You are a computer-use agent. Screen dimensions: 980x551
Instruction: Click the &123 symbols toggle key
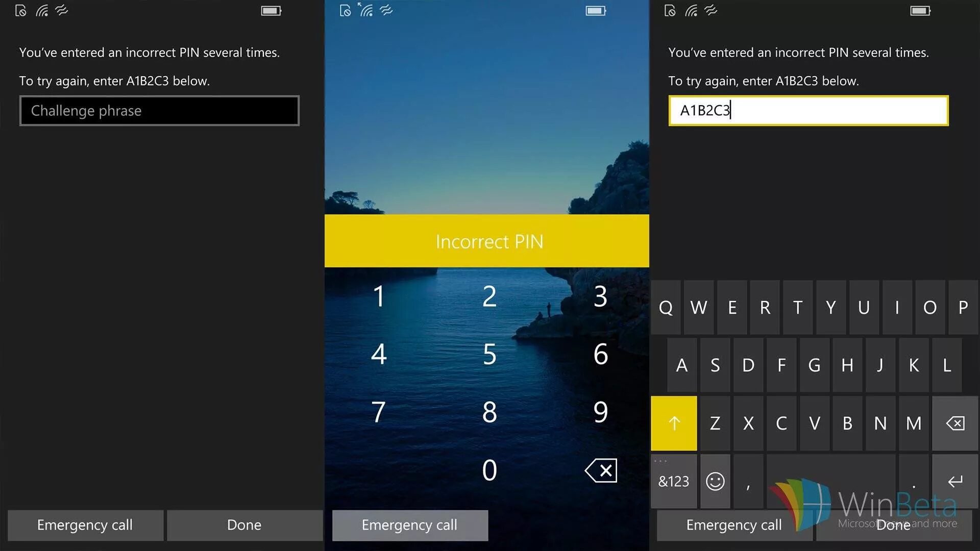pyautogui.click(x=674, y=481)
